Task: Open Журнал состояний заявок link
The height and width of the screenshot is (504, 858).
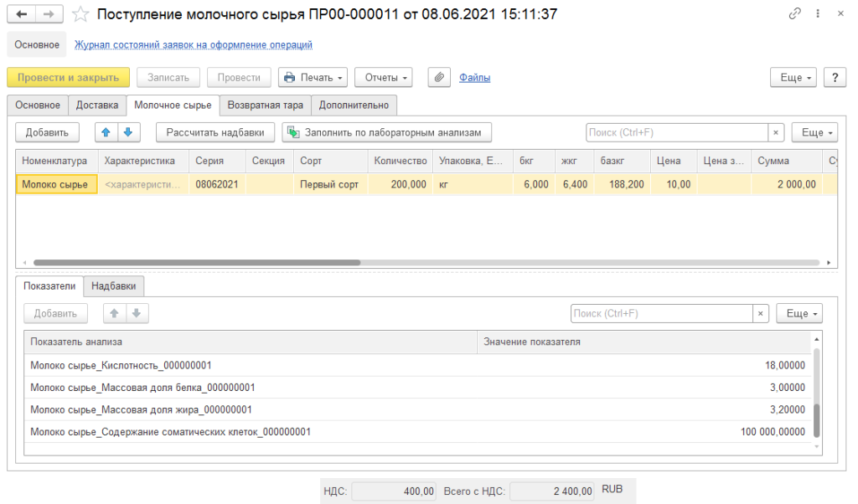Action: (194, 45)
